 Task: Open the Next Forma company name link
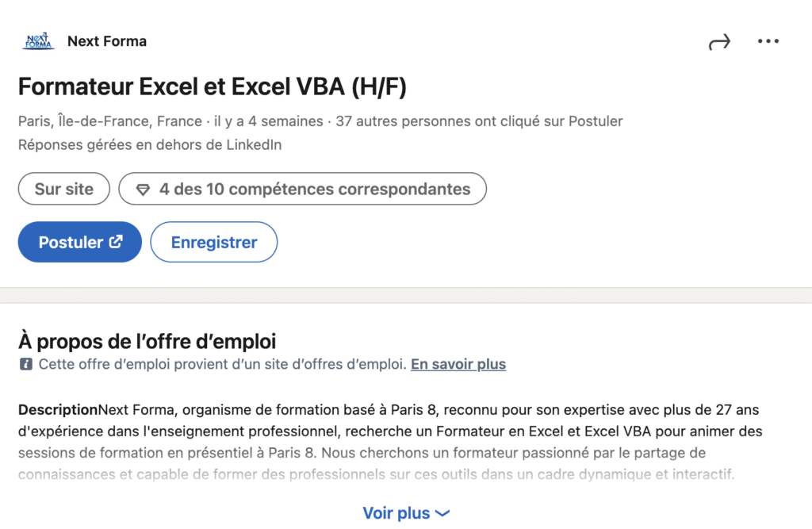point(107,41)
